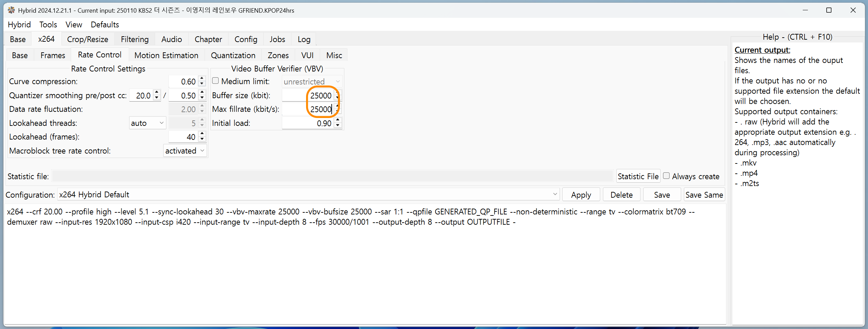The image size is (868, 329).
Task: Switch to the top-level Base tab
Action: coord(18,39)
